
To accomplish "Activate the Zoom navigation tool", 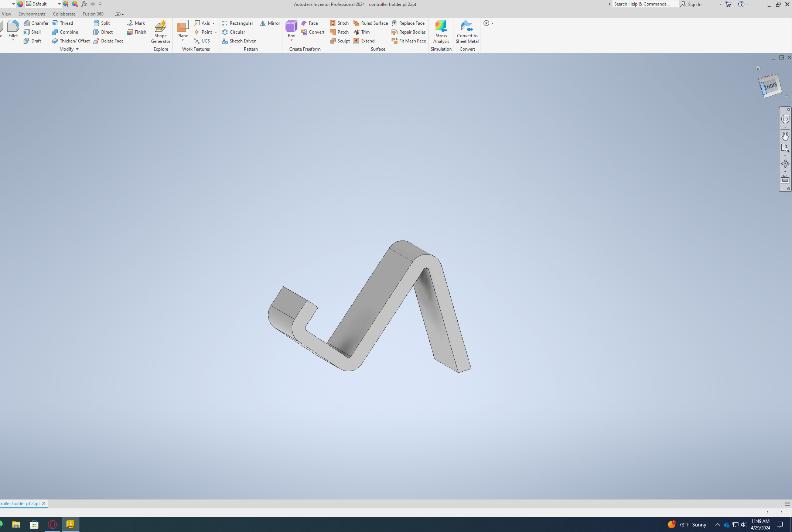I will click(785, 149).
